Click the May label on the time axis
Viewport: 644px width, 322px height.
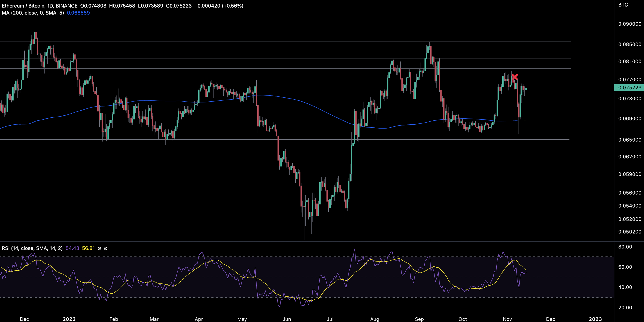242,319
